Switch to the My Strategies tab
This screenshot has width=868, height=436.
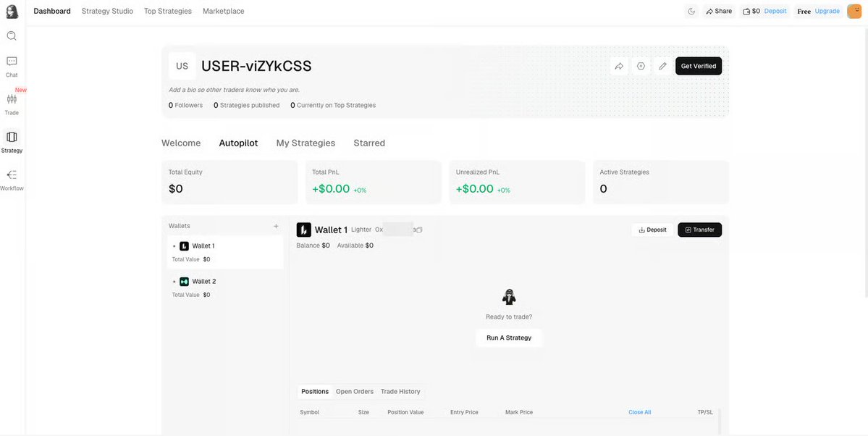tap(306, 143)
